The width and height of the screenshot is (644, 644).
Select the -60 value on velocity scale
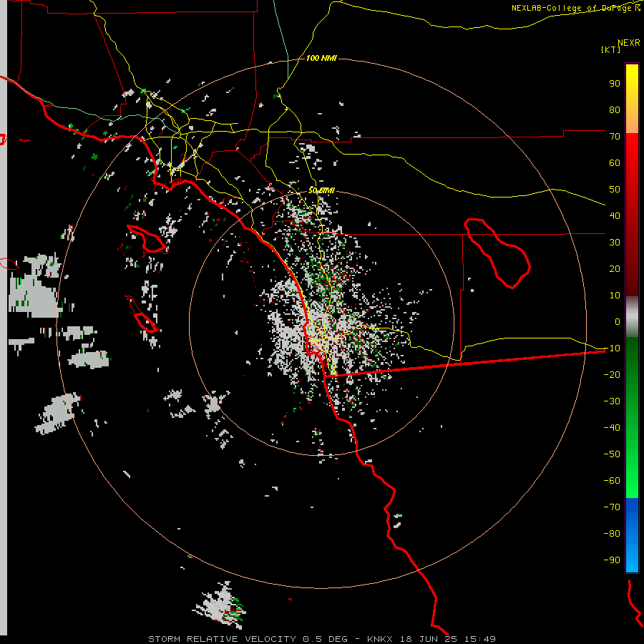click(612, 481)
